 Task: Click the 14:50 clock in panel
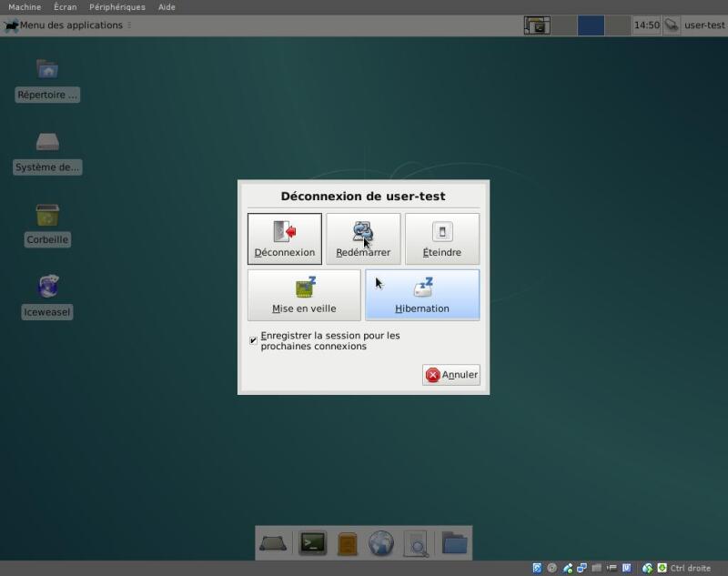point(646,25)
